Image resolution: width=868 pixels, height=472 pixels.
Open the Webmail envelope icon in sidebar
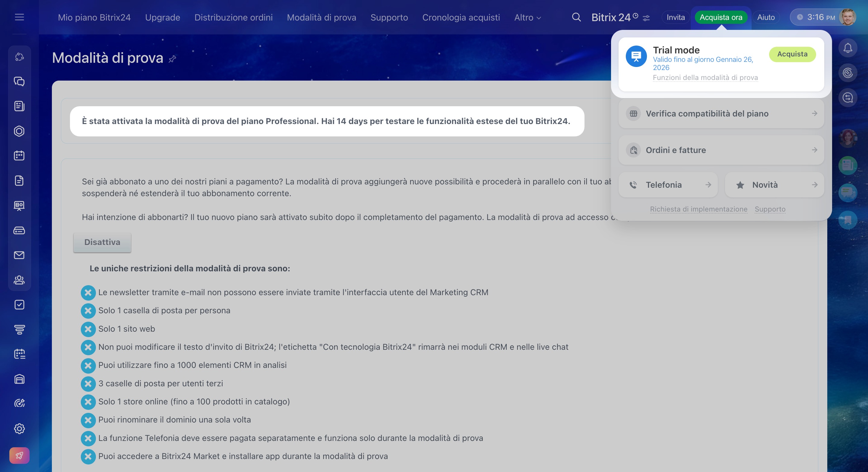19,255
